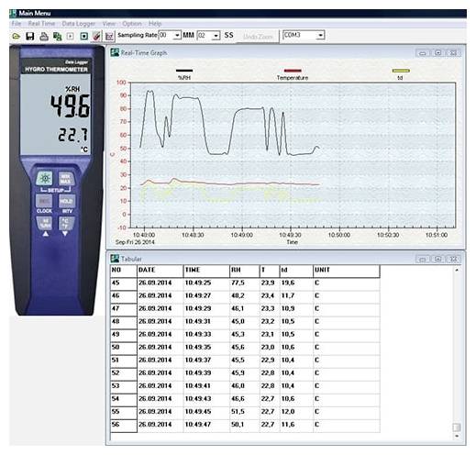Screen dimensions: 476x455
Task: Click the stop recording square icon
Action: point(83,37)
